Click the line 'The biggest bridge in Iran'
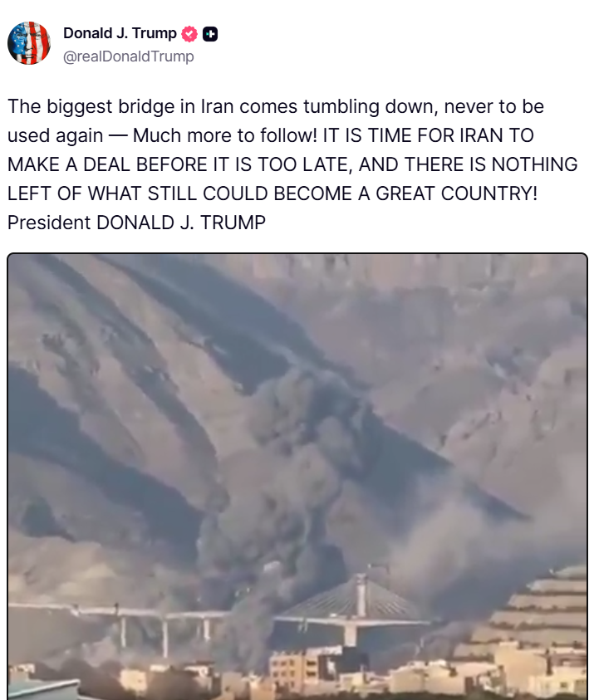 (x=120, y=106)
